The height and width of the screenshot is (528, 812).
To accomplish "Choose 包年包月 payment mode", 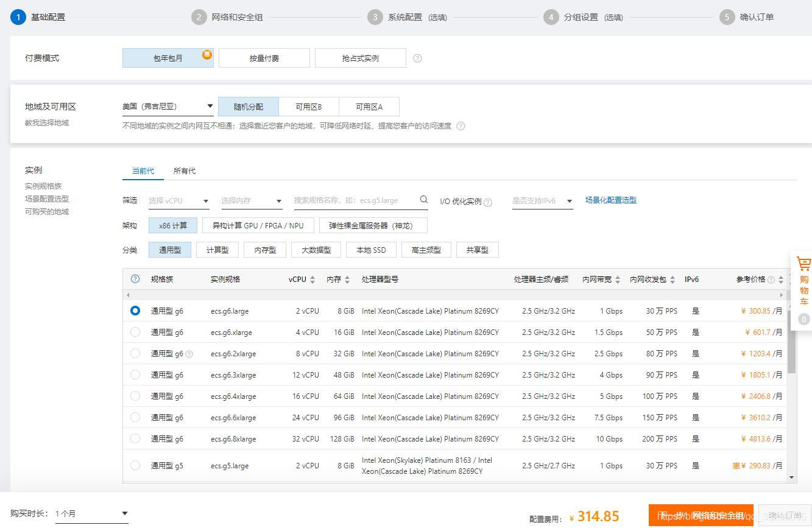I will point(168,58).
